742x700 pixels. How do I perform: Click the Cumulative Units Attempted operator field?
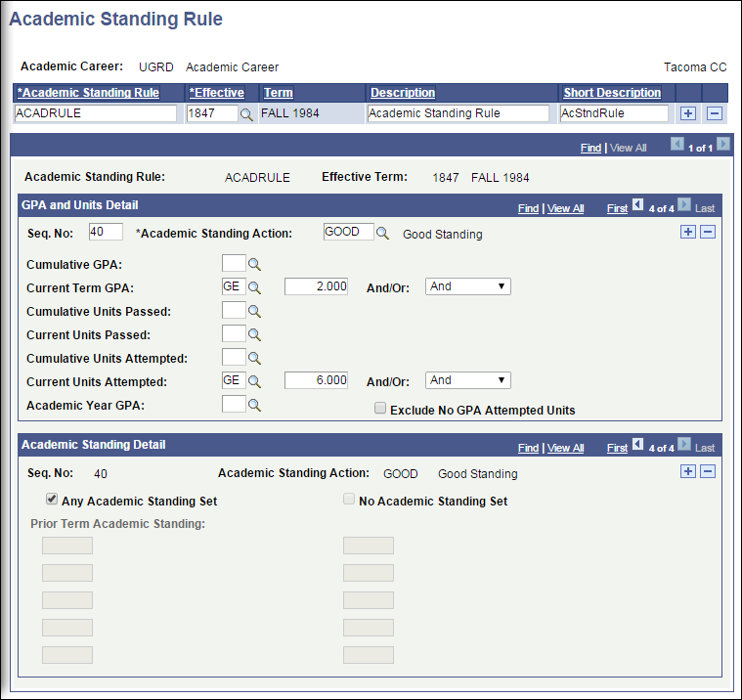(234, 357)
